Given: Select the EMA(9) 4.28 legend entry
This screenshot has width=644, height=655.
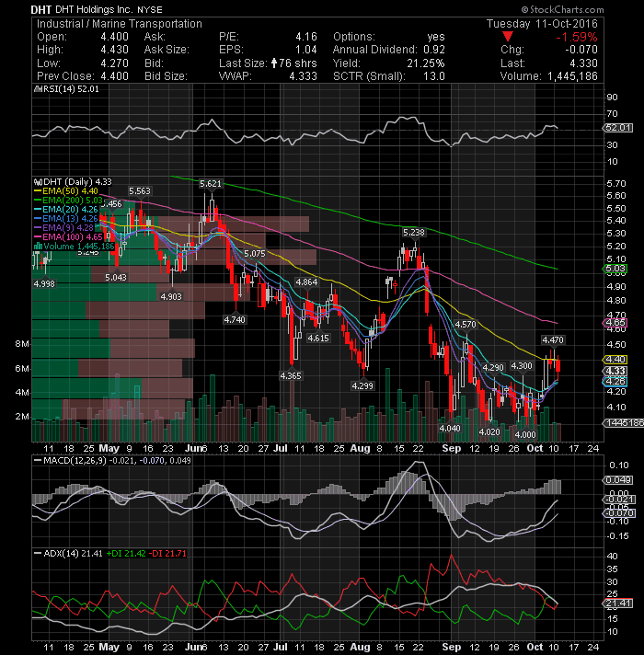Looking at the screenshot, I should click(63, 227).
